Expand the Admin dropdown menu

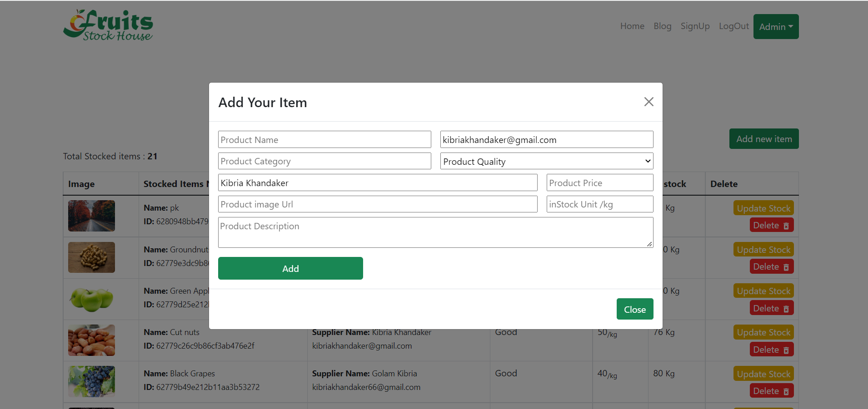pyautogui.click(x=776, y=27)
